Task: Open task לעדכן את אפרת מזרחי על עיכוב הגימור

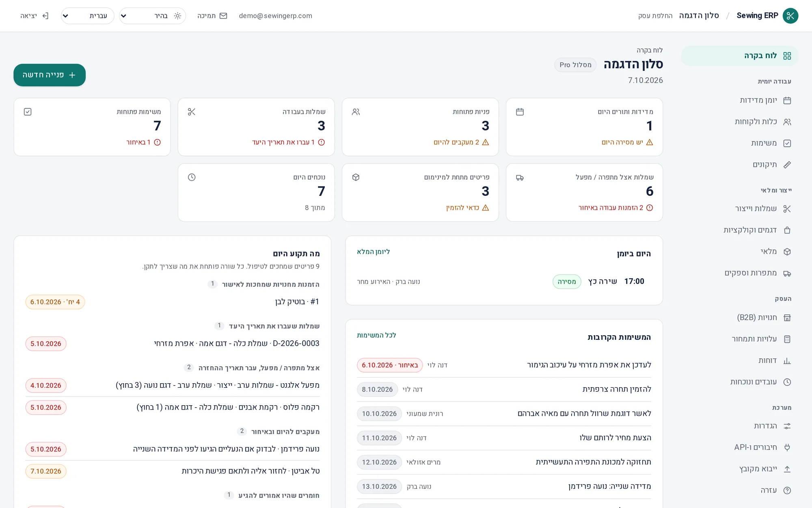Action: point(504,365)
